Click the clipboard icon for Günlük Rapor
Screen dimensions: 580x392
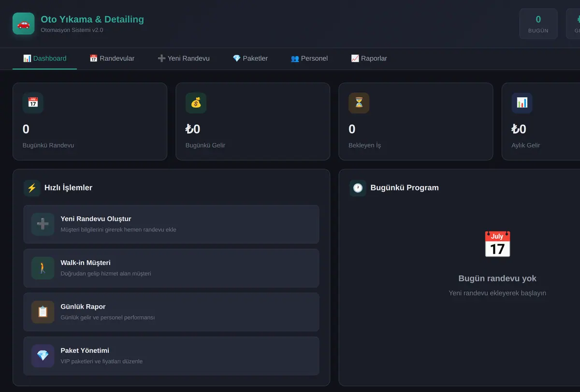point(43,312)
